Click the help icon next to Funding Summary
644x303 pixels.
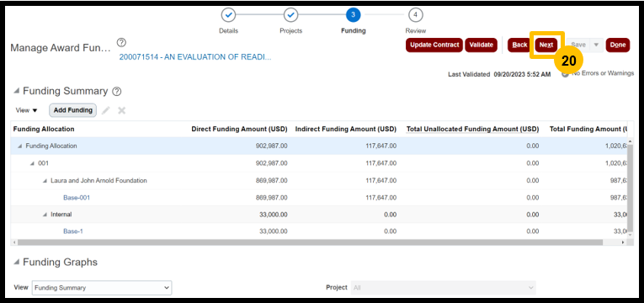[117, 92]
